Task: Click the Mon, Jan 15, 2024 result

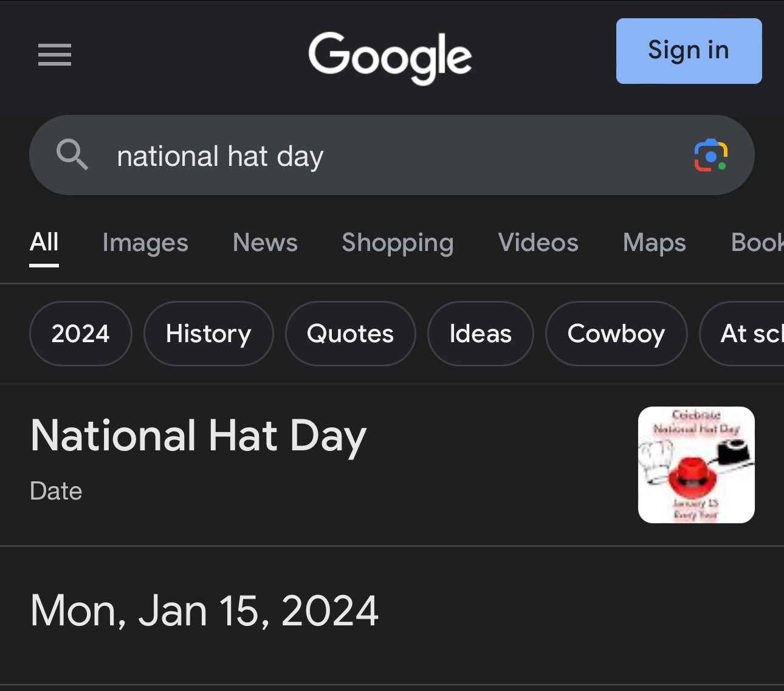Action: [204, 611]
